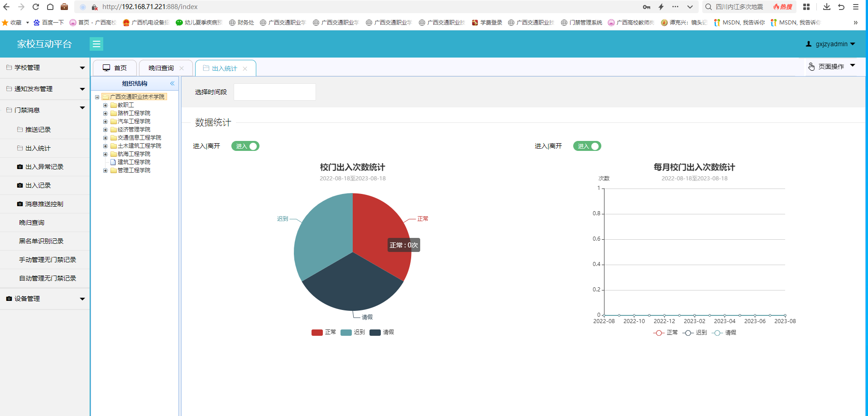The height and width of the screenshot is (416, 868).
Task: Select 土木建筑工程学院 in the tree
Action: [x=139, y=146]
